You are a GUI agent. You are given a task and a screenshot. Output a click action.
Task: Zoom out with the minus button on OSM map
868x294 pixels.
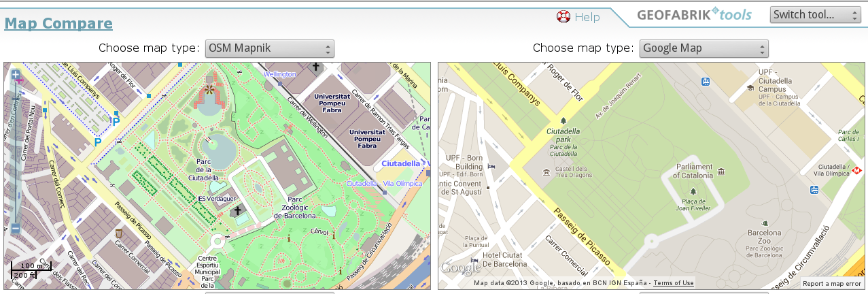coord(16,229)
